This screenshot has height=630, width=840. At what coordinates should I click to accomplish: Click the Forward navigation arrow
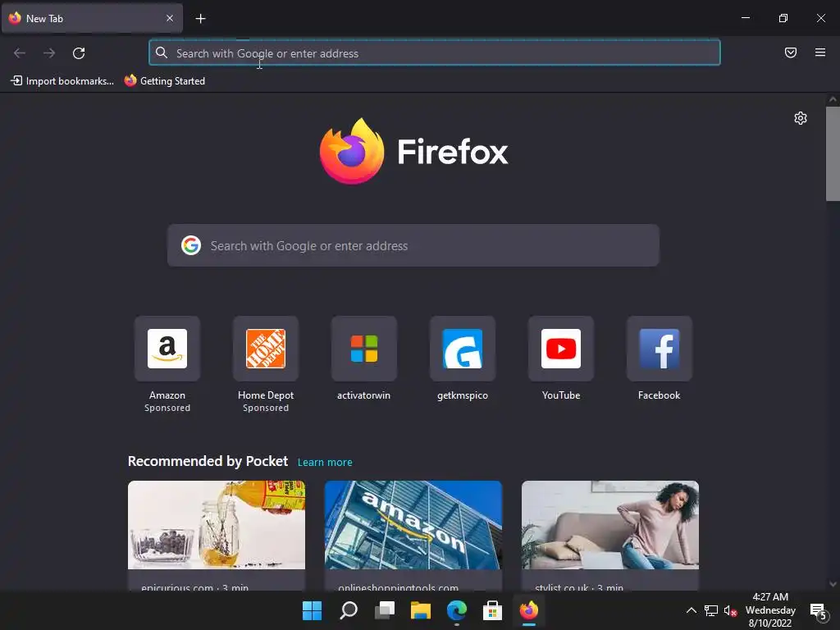point(49,53)
